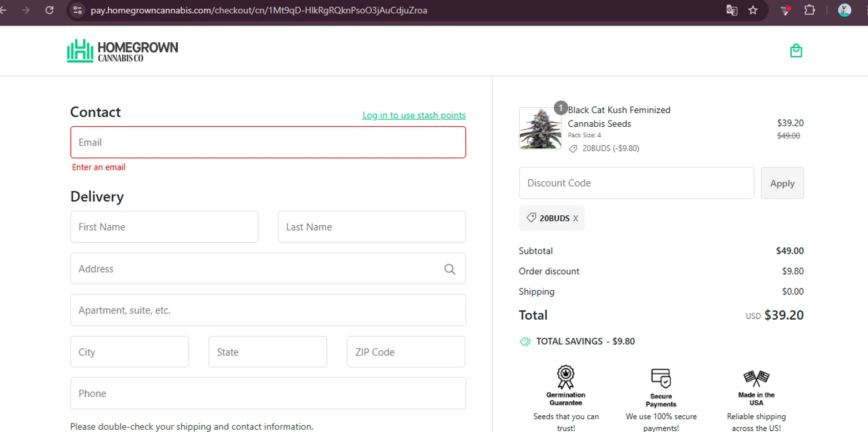Go forward with browser forward arrow
The width and height of the screenshot is (868, 432).
coord(25,10)
